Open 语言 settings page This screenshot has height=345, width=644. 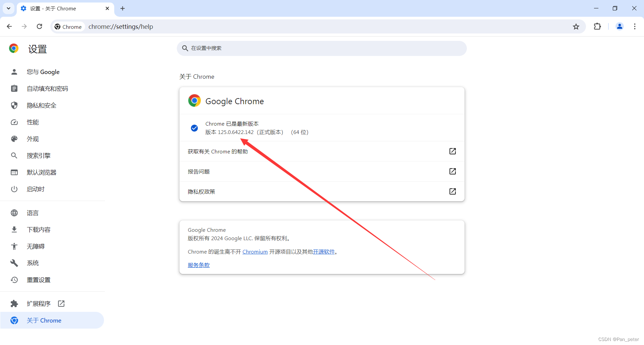coord(52,213)
